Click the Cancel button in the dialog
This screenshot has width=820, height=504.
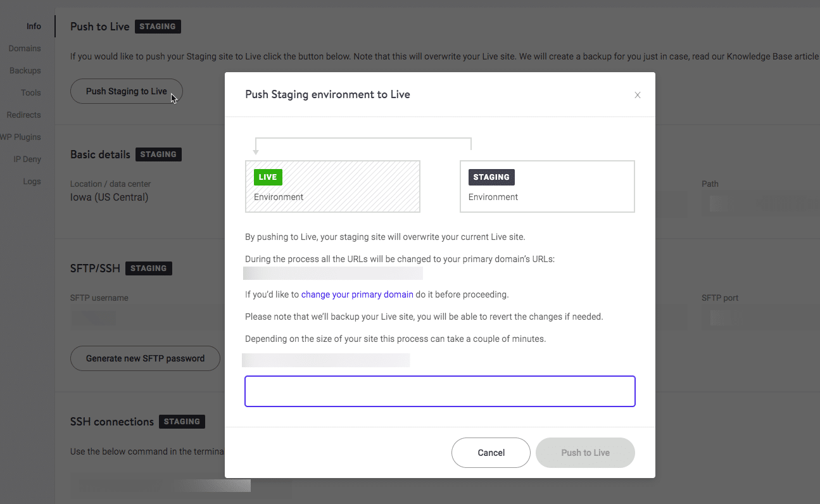(x=491, y=452)
